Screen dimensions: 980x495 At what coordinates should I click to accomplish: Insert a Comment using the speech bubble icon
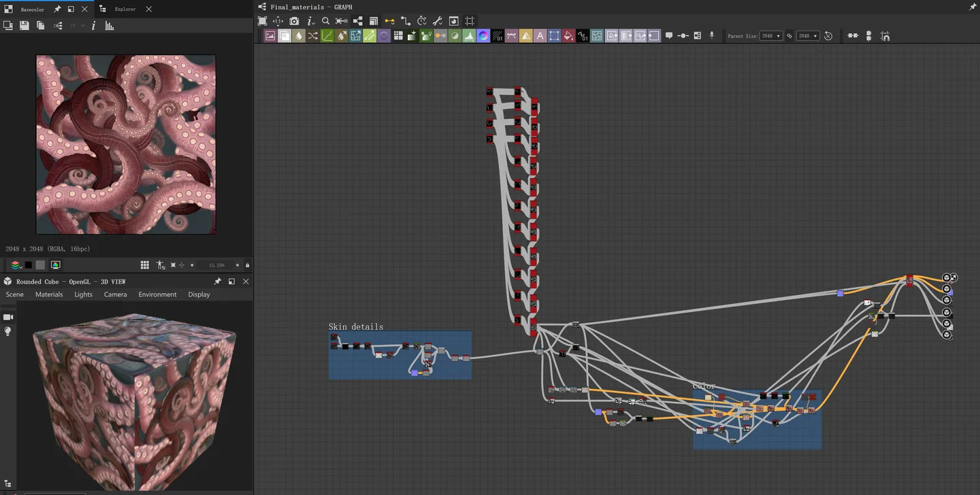pos(669,36)
